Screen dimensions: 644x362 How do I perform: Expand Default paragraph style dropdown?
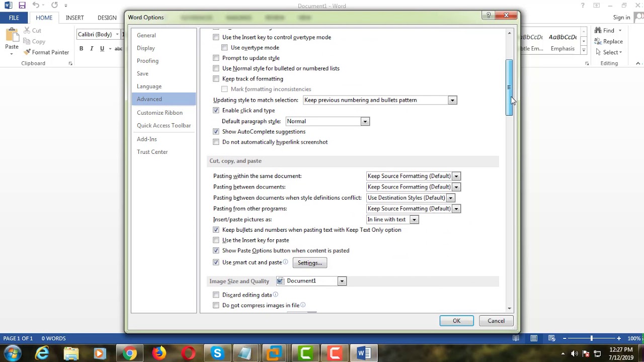(x=365, y=122)
